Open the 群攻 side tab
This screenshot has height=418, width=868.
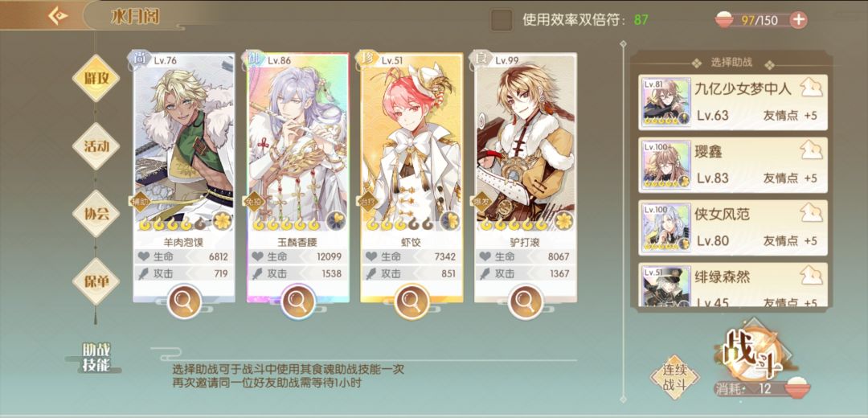pyautogui.click(x=96, y=79)
